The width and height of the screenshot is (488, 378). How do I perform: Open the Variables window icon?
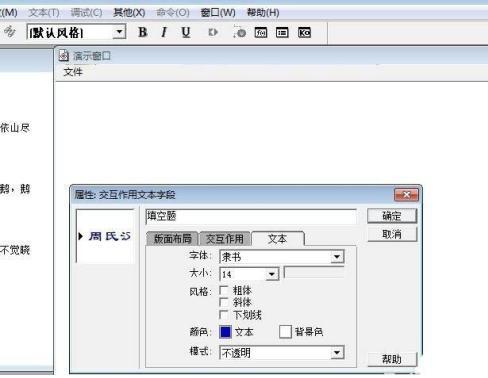pyautogui.click(x=282, y=32)
